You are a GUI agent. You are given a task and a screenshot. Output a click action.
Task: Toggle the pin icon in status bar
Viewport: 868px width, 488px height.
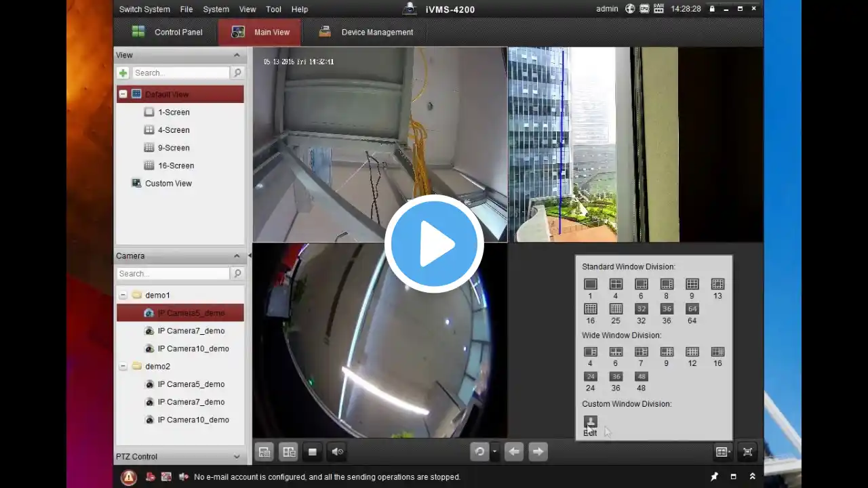click(714, 477)
